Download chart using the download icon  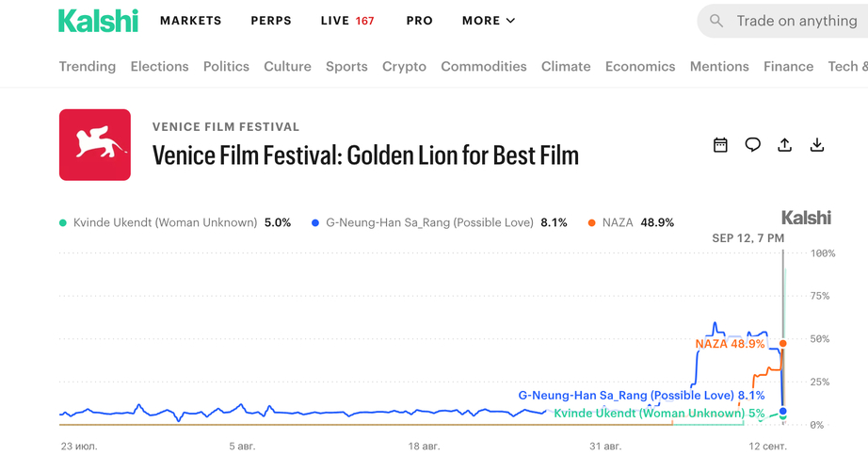tap(817, 145)
